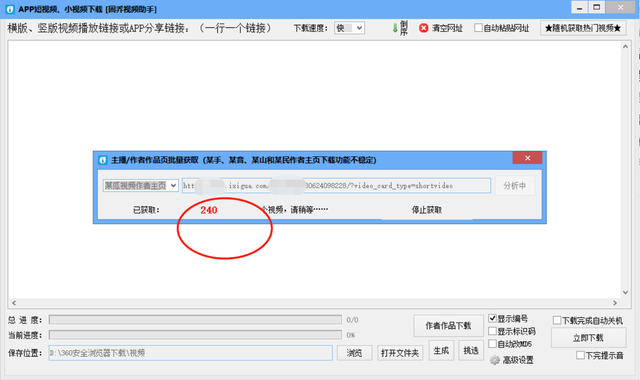This screenshot has width=640, height=380.
Task: Open the 某瓜视频作者主页 dropdown
Action: point(140,186)
